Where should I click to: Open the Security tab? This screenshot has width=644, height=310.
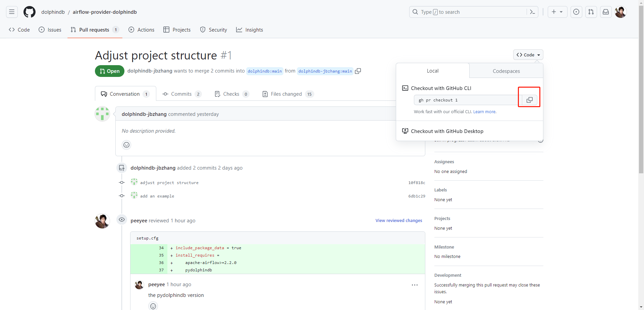(x=214, y=30)
